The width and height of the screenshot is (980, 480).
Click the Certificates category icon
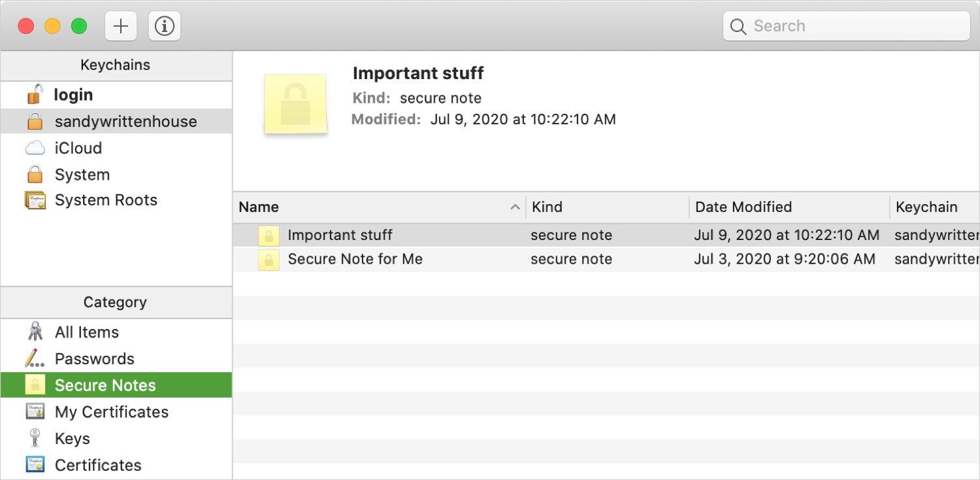(x=35, y=465)
